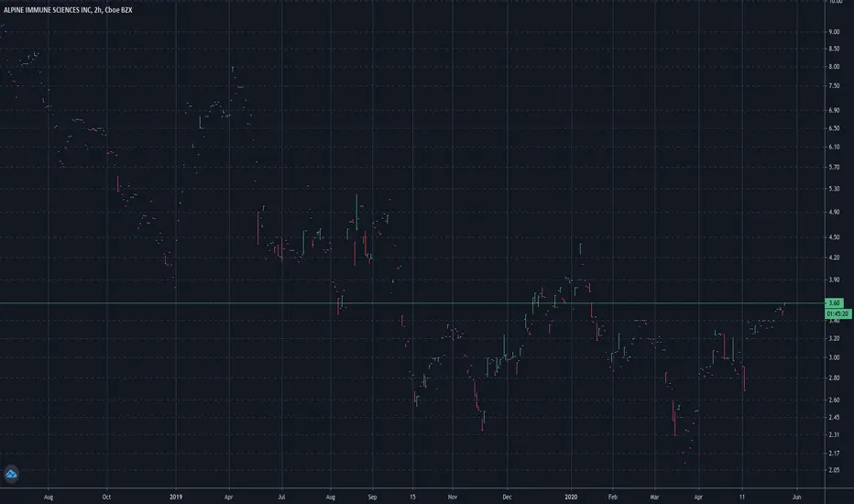Click the Nov label on time axis

coord(452,497)
